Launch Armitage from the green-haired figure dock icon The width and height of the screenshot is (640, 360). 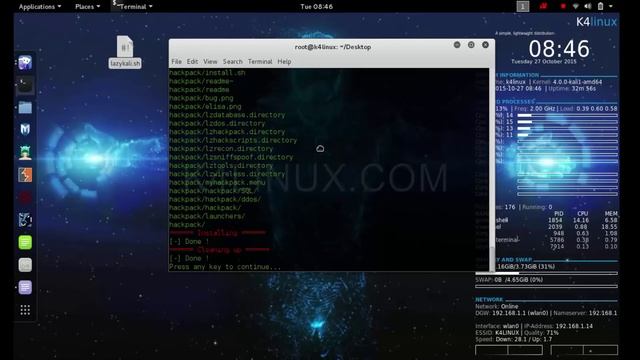tap(25, 152)
